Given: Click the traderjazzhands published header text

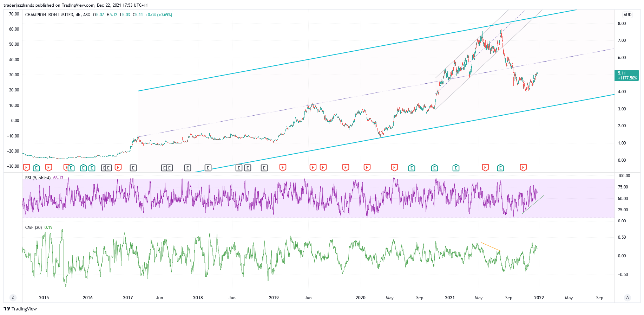Looking at the screenshot, I should point(75,5).
